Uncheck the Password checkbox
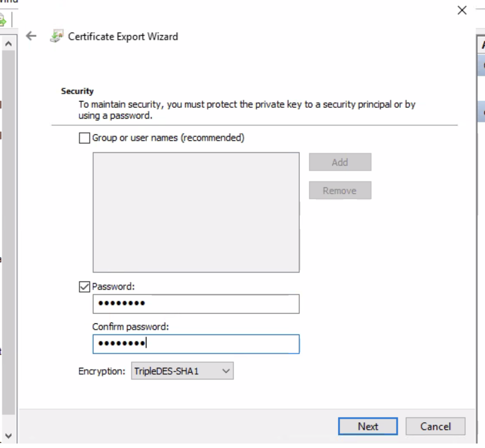The image size is (485, 448). tap(85, 287)
